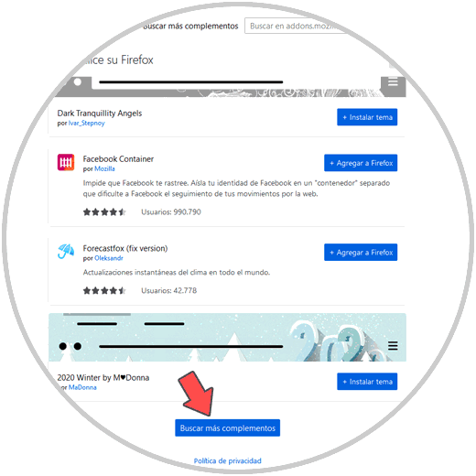476x476 pixels.
Task: Open the Mozilla author link
Action: point(104,168)
